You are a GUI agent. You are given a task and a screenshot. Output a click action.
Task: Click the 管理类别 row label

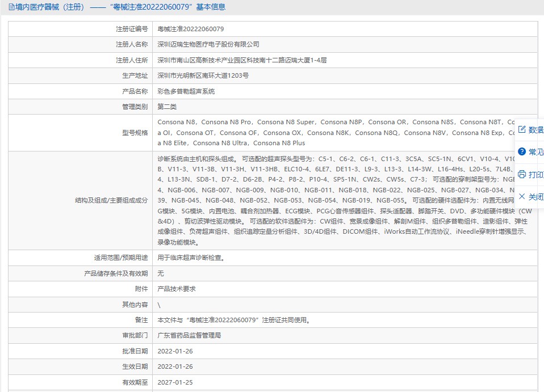[x=135, y=107]
